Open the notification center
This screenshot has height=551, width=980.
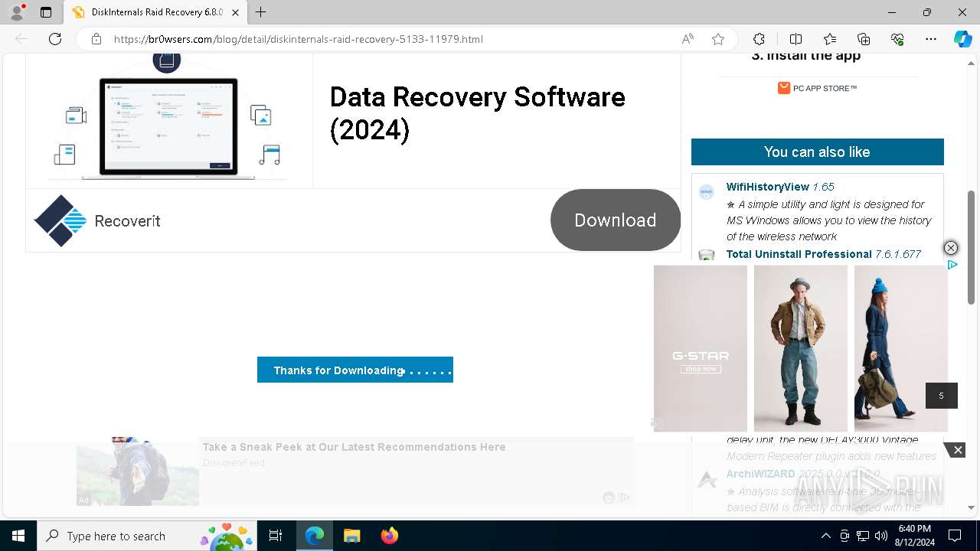[x=955, y=536]
